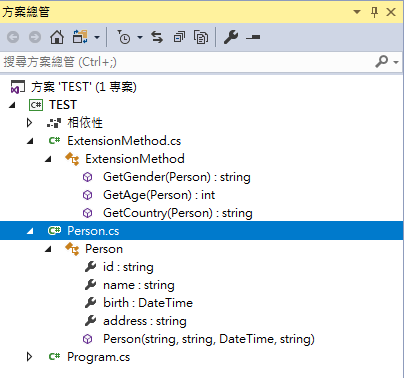The image size is (404, 378).
Task: Sync with Active Document icon
Action: [x=157, y=37]
